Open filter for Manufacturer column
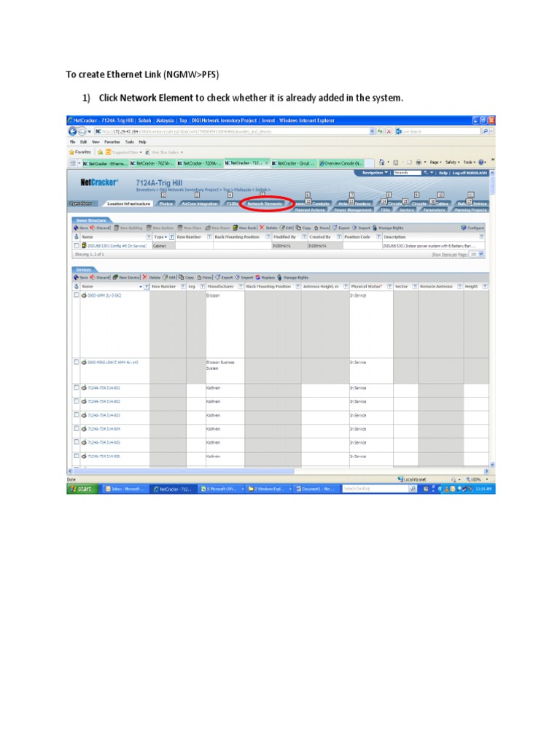The width and height of the screenshot is (560, 747). coord(241,286)
